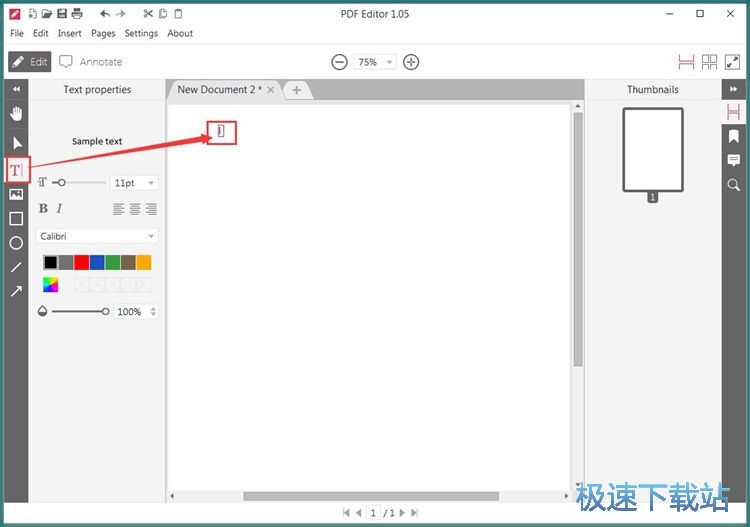Open the rainbow custom color picker
The height and width of the screenshot is (527, 750).
(50, 285)
